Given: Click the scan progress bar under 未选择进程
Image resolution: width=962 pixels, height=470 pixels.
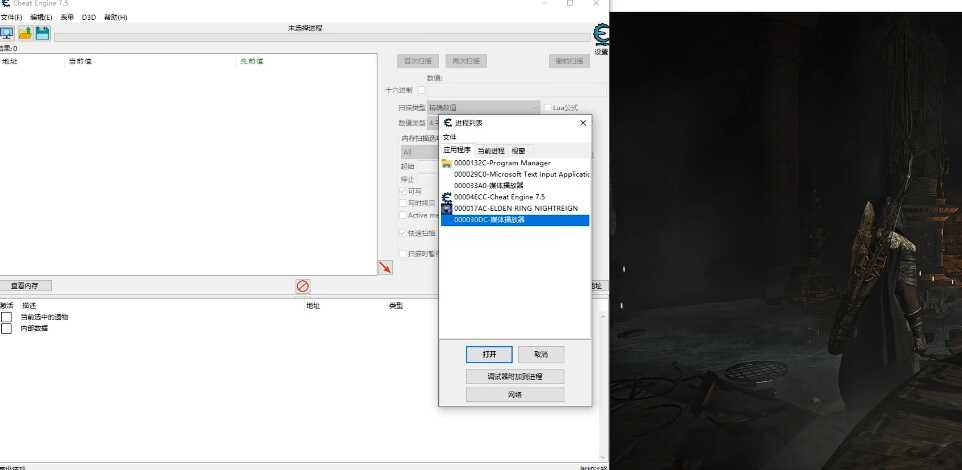Looking at the screenshot, I should click(323, 37).
